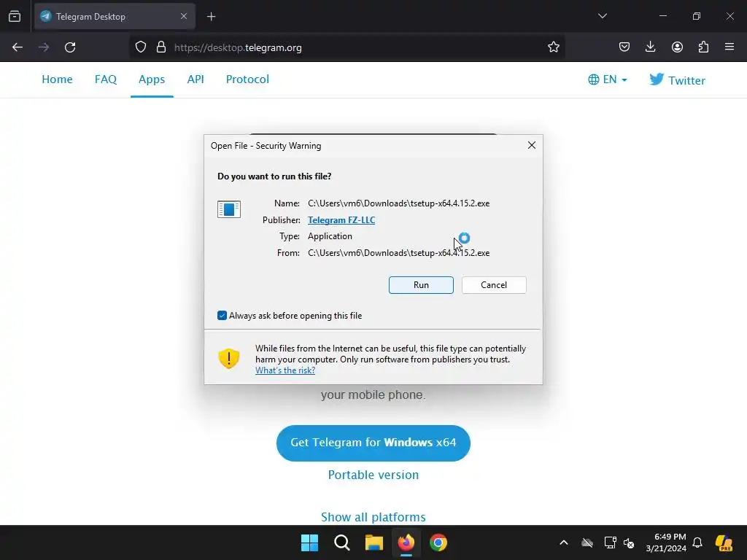The image size is (747, 560).
Task: Reload the current page
Action: click(x=70, y=47)
